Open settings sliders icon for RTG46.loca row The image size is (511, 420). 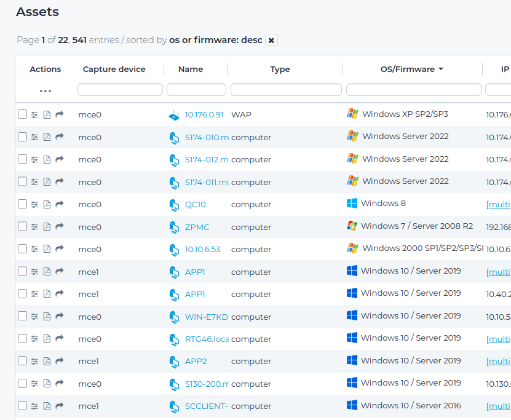click(x=34, y=339)
